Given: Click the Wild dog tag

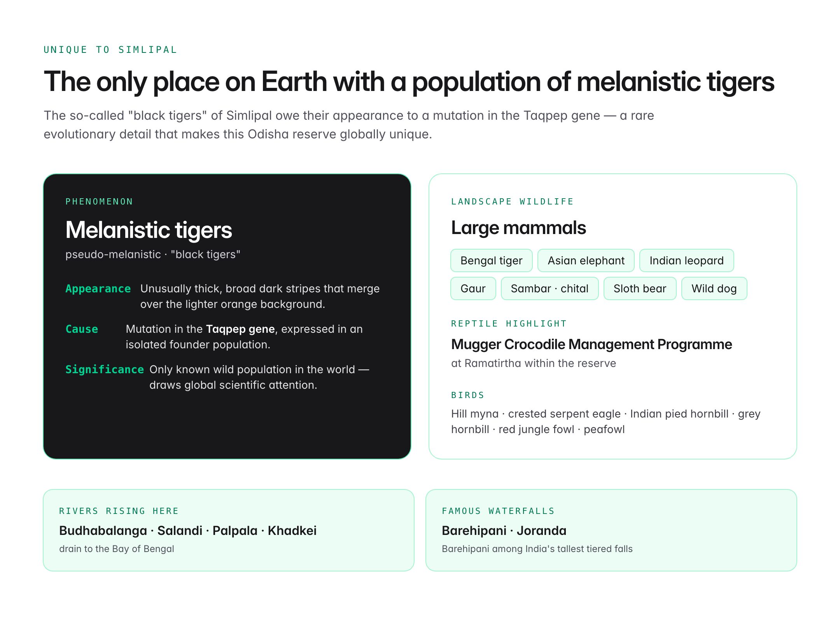Looking at the screenshot, I should [714, 288].
